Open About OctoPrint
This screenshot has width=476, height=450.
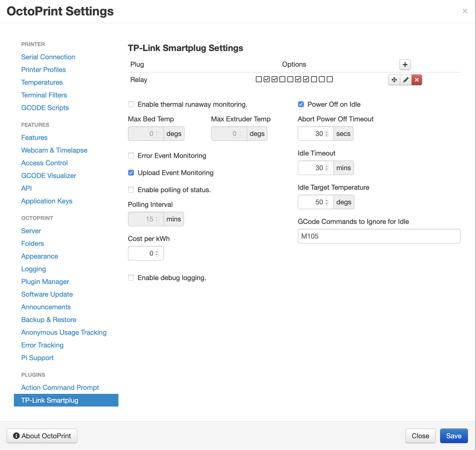tap(42, 436)
